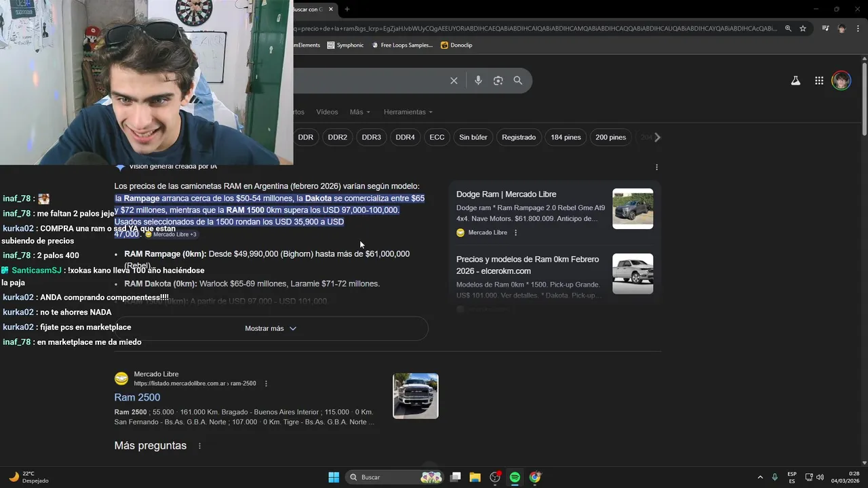Click the taskbar Buscar search box

395,477
